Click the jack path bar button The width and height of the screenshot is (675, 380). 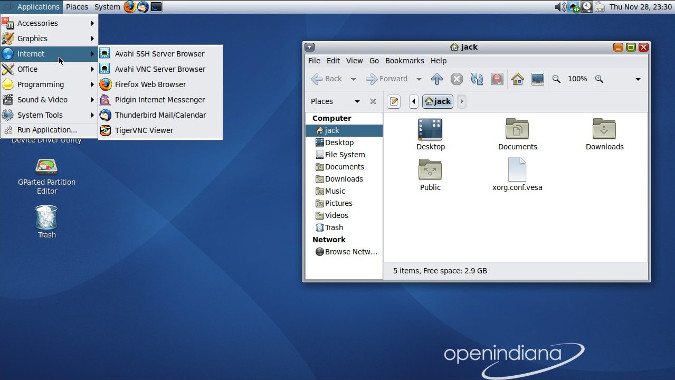[x=438, y=102]
